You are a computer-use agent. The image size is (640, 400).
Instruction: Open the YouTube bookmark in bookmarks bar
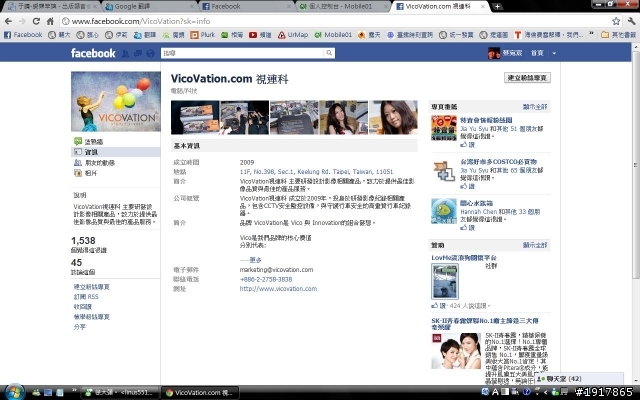click(260, 35)
